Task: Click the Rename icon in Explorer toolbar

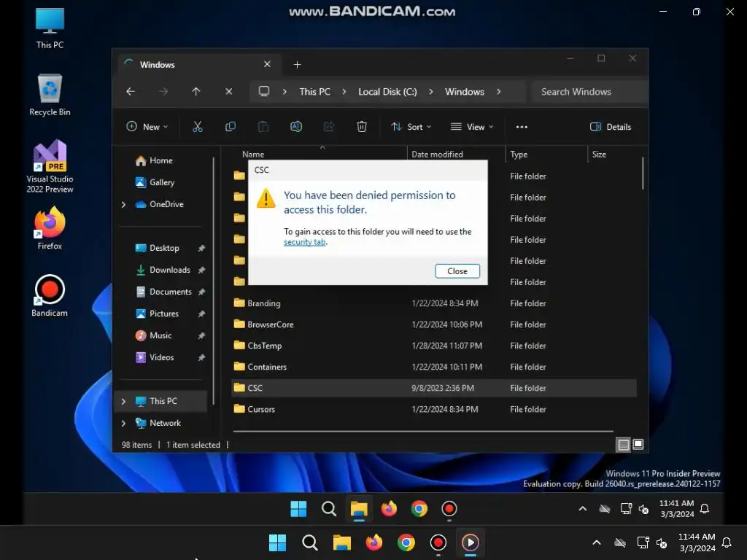Action: 296,127
